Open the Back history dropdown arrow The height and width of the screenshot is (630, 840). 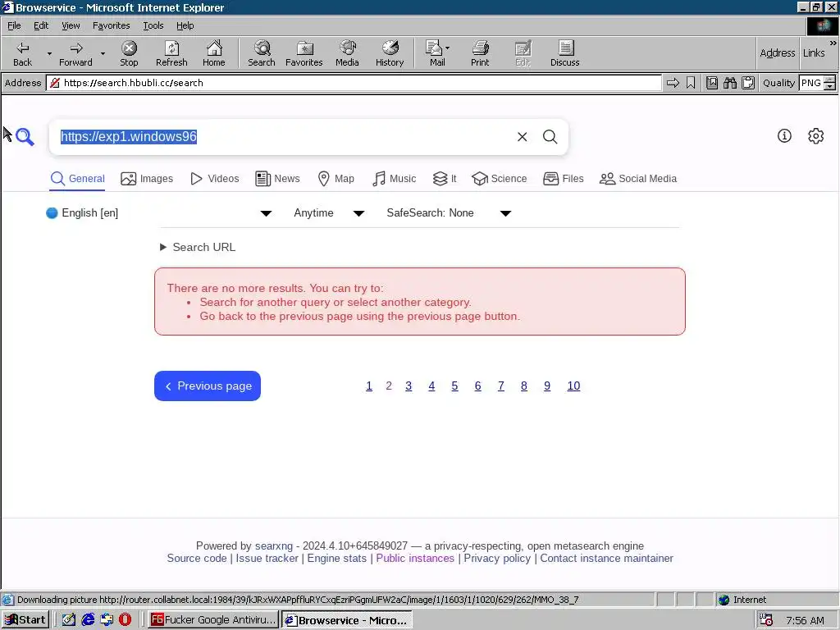coord(49,53)
